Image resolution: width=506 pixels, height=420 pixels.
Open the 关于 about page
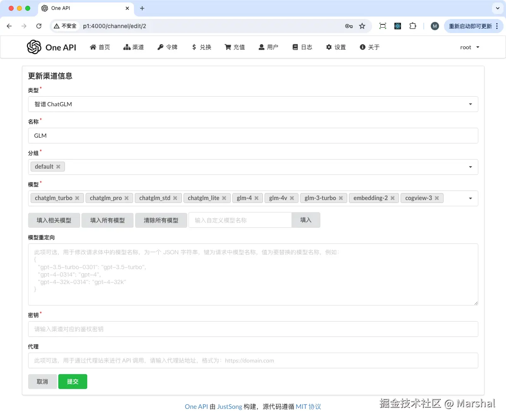click(x=370, y=47)
